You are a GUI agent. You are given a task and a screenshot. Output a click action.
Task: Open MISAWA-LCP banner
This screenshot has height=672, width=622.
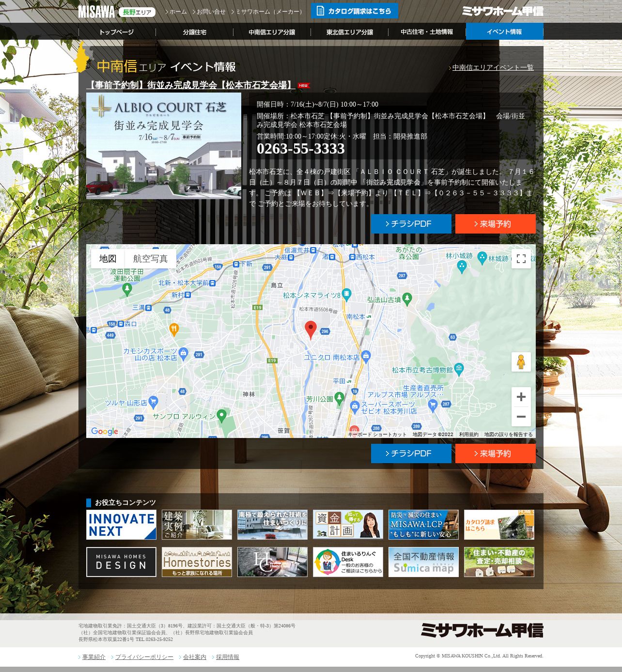423,525
